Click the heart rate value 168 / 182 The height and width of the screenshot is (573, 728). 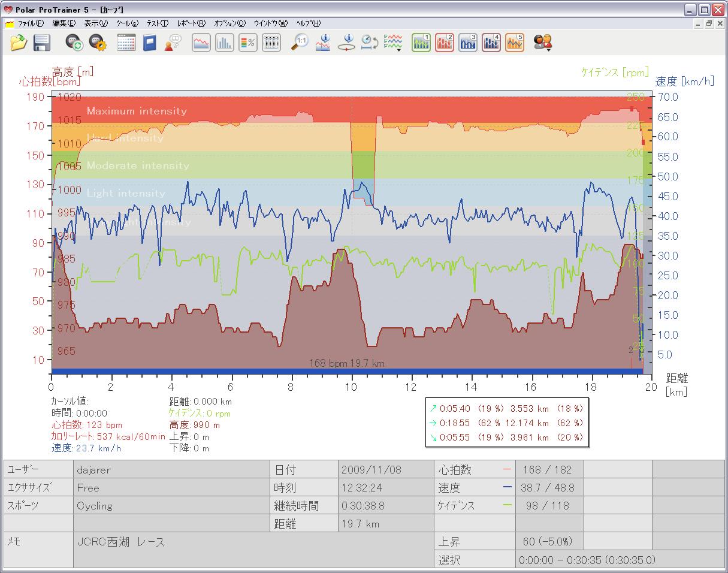(549, 469)
